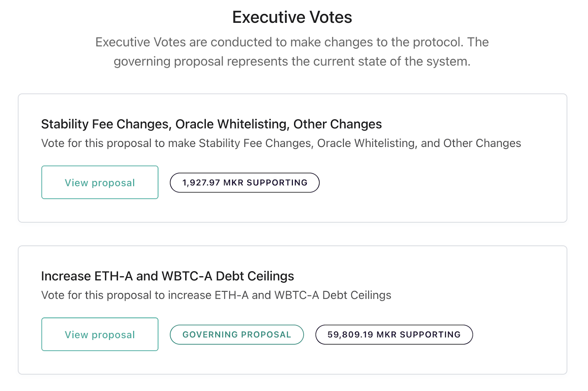Select the 1,927.97 MKR SUPPORTING badge
This screenshot has height=391, width=588.
244,183
